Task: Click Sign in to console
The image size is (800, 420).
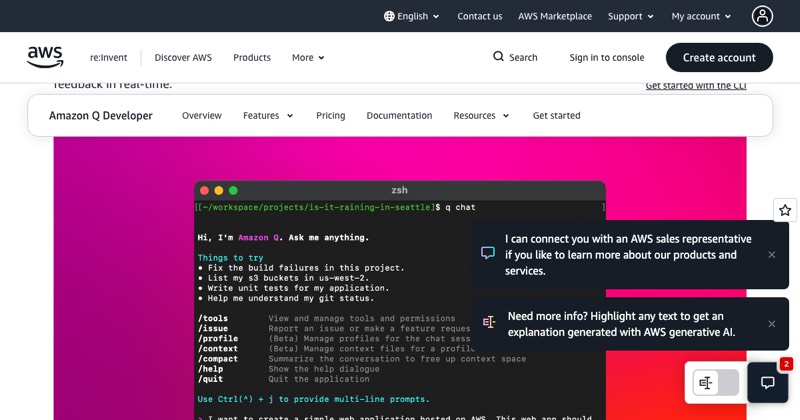Action: [x=607, y=58]
